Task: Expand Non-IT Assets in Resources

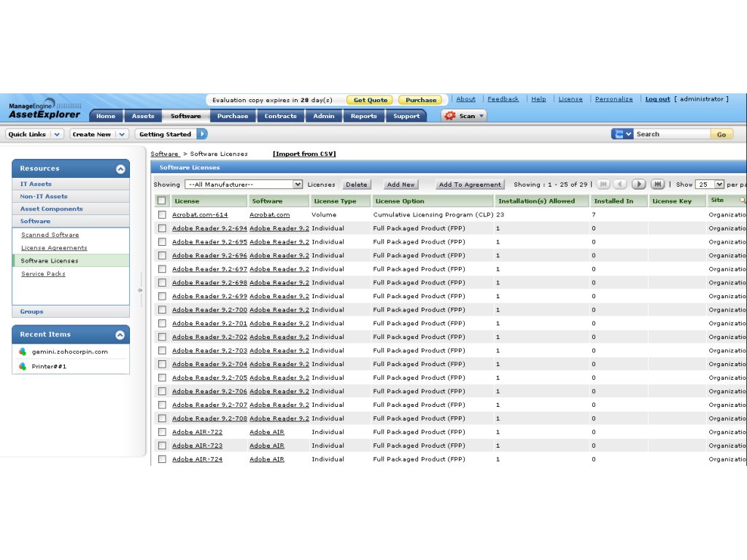Action: click(x=71, y=196)
